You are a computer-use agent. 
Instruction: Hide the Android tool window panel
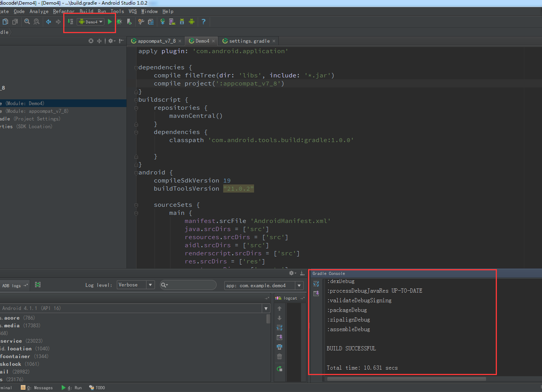pyautogui.click(x=302, y=273)
